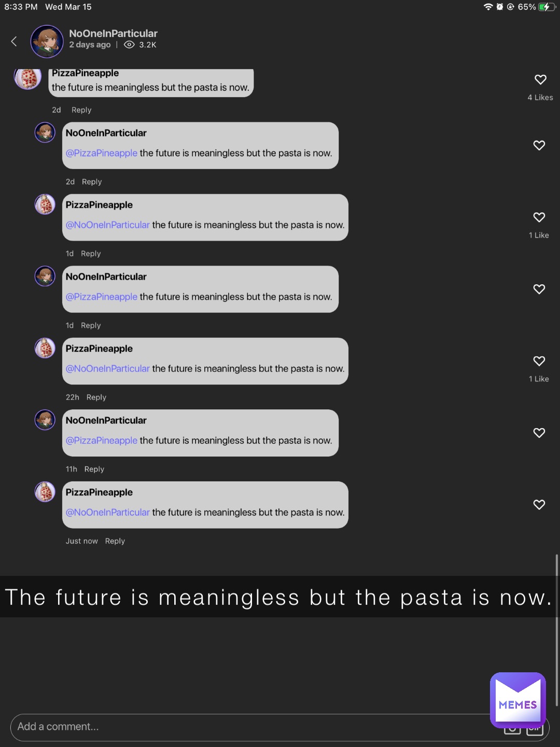Click the alarm clock icon in the status bar
Viewport: 560px width, 747px height.
coord(499,7)
